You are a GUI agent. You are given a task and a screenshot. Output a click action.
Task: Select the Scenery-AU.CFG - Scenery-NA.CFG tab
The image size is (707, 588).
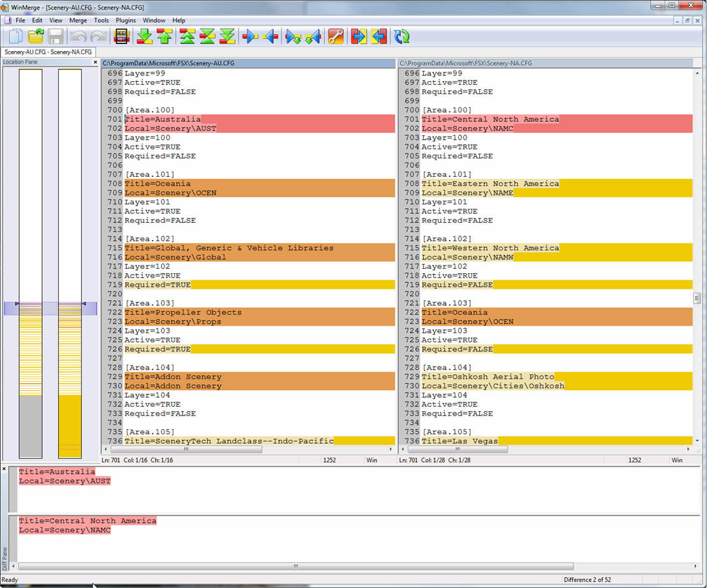pyautogui.click(x=48, y=52)
